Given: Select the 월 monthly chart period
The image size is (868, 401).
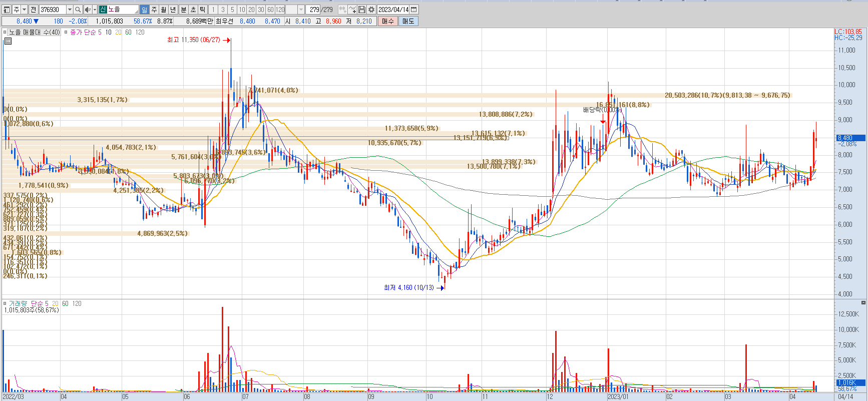Looking at the screenshot, I should [164, 10].
